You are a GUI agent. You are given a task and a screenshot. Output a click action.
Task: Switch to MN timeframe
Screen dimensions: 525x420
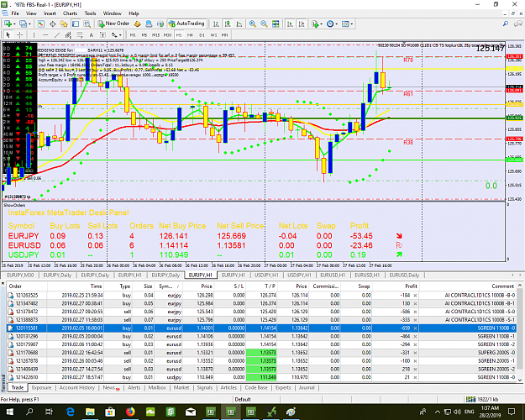tap(224, 34)
